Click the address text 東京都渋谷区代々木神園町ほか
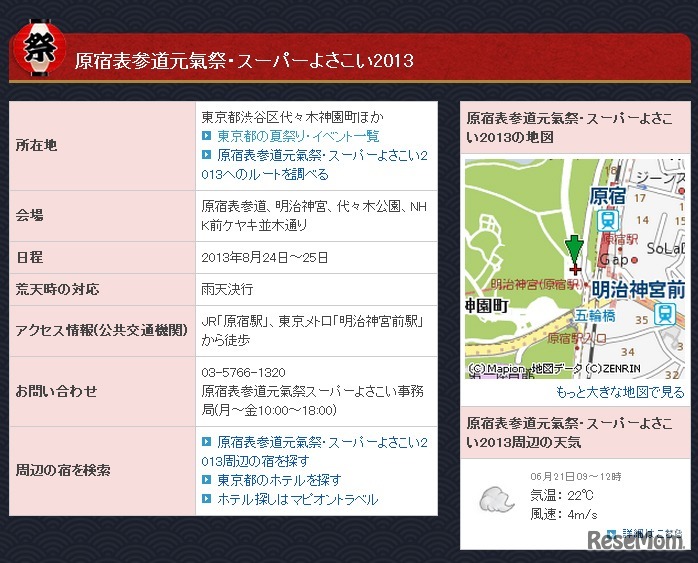Viewport: 698px width, 563px height. coord(292,117)
